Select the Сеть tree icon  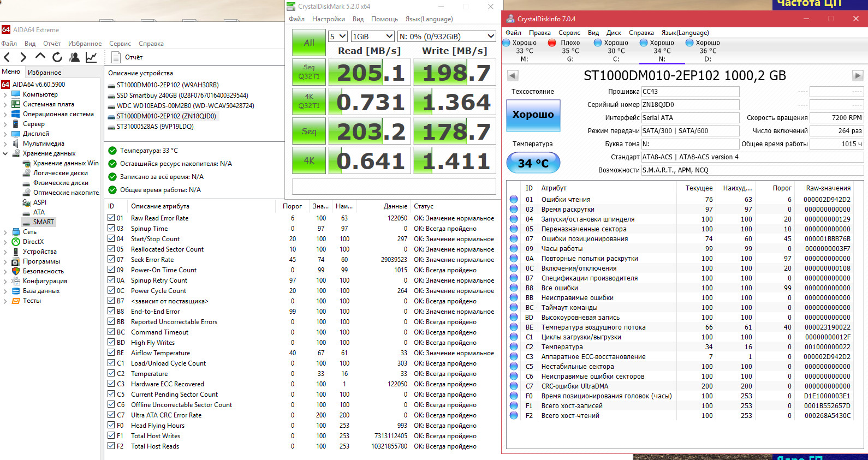point(16,232)
